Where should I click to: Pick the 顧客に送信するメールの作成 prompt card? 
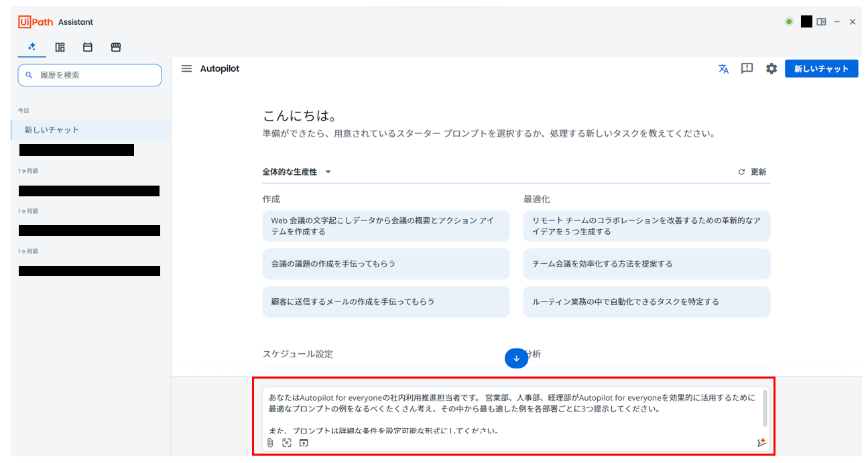[x=385, y=302]
